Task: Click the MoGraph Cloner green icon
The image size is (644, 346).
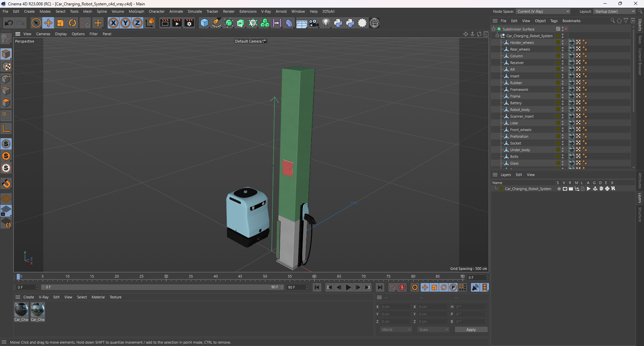Action: point(265,23)
